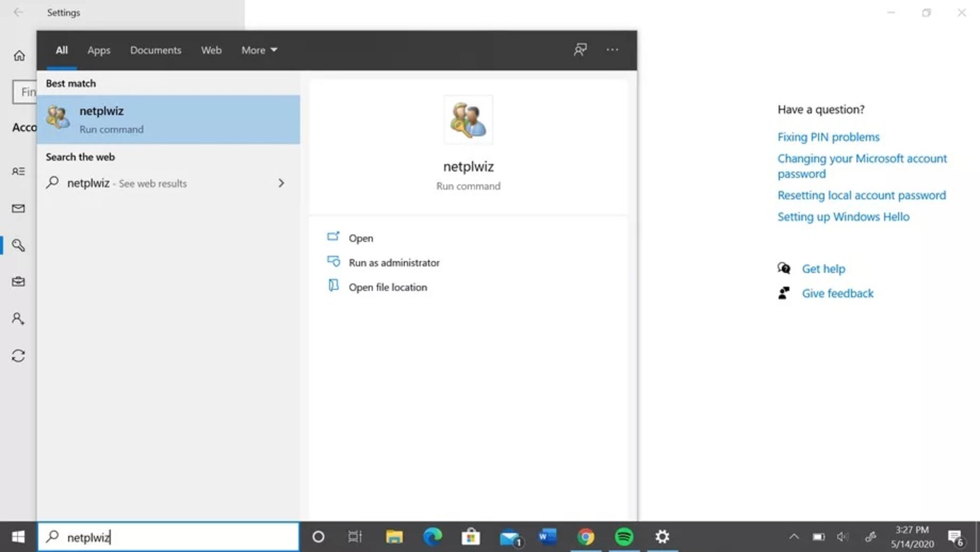This screenshot has width=980, height=552.
Task: Click the Settings home icon
Action: pyautogui.click(x=19, y=56)
